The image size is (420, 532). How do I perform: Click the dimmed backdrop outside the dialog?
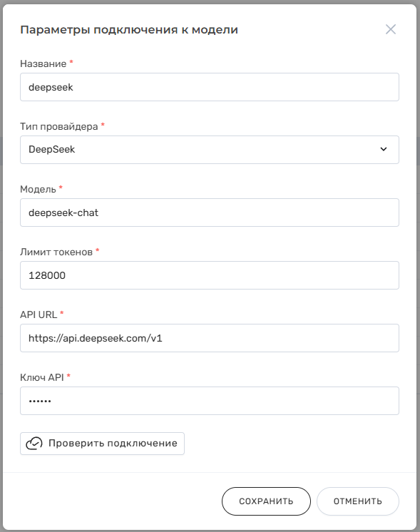click(x=1, y=266)
